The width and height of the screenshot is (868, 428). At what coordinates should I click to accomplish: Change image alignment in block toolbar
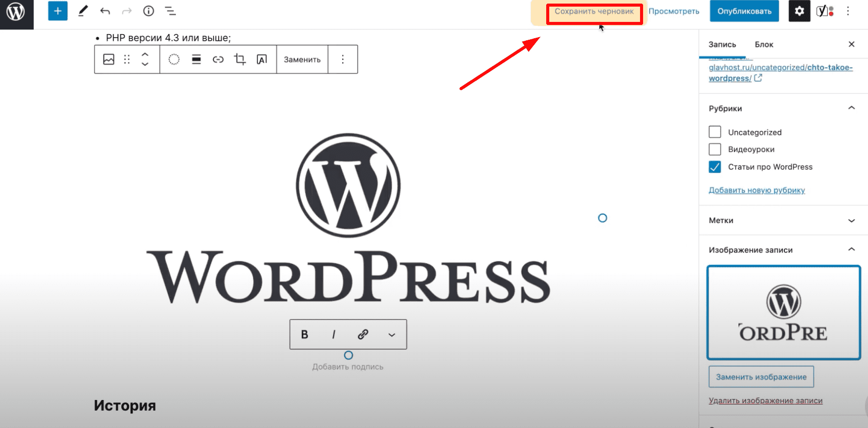pos(196,59)
